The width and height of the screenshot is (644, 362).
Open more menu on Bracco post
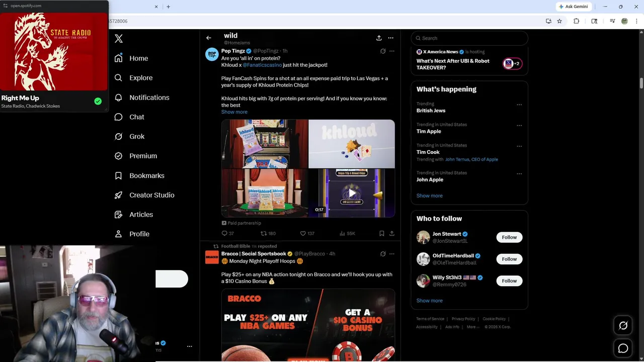click(392, 254)
